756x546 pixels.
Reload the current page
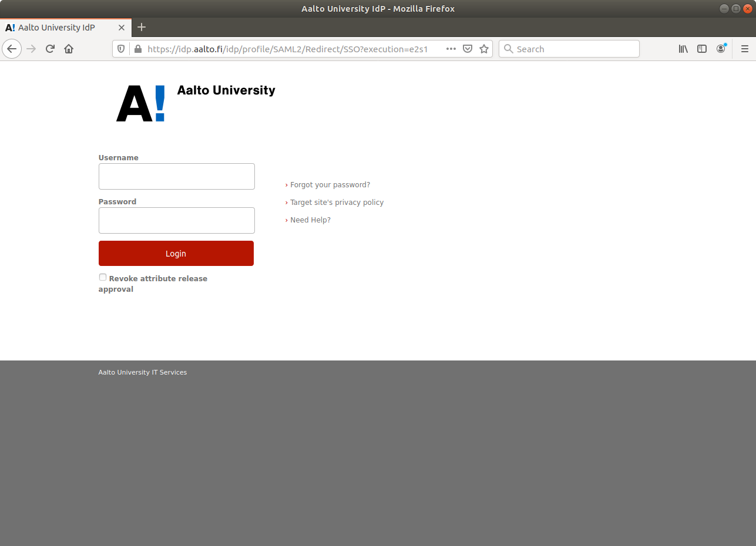[x=50, y=49]
